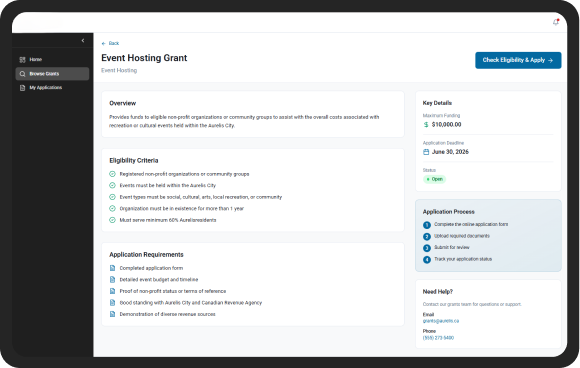Click step 2 number badge
The width and height of the screenshot is (580, 368).
click(x=427, y=236)
